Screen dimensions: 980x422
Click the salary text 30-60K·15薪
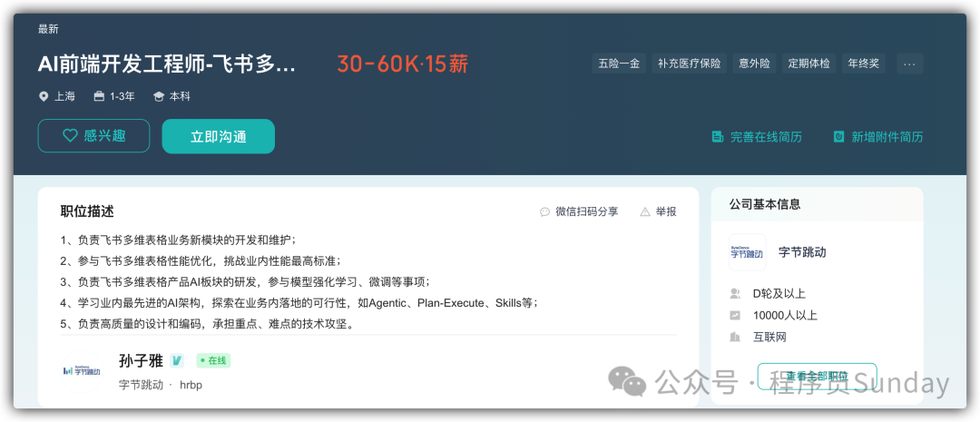(403, 64)
